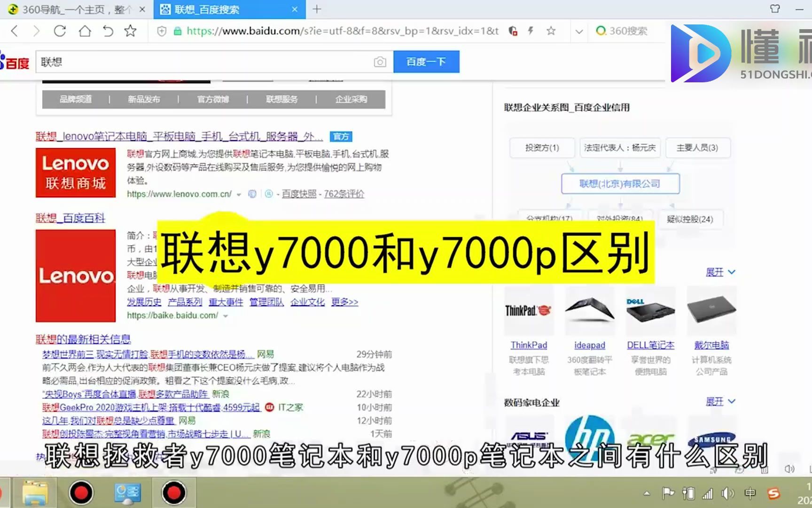Open address bar history dropdown arrow
Screen dimensions: 812x508
tap(579, 32)
